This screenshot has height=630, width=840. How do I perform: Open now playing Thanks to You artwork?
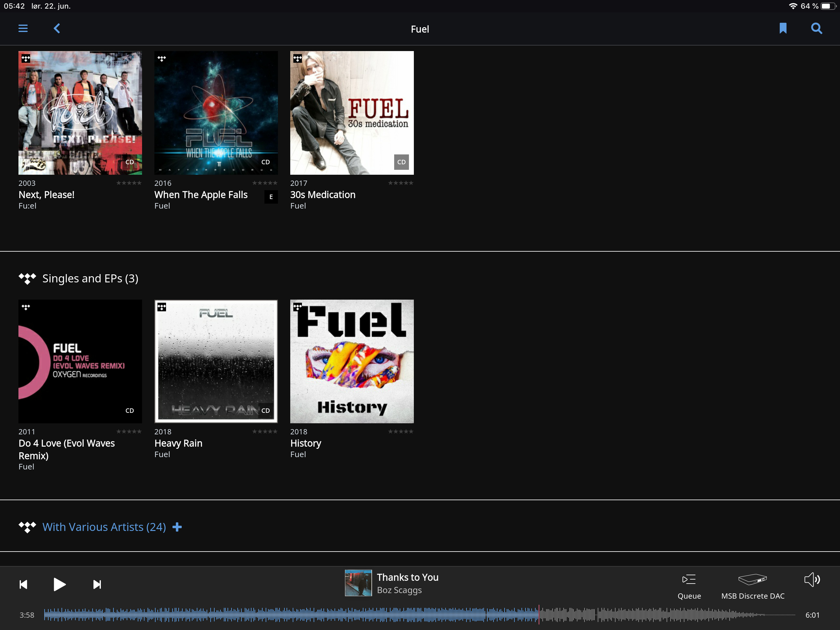358,583
